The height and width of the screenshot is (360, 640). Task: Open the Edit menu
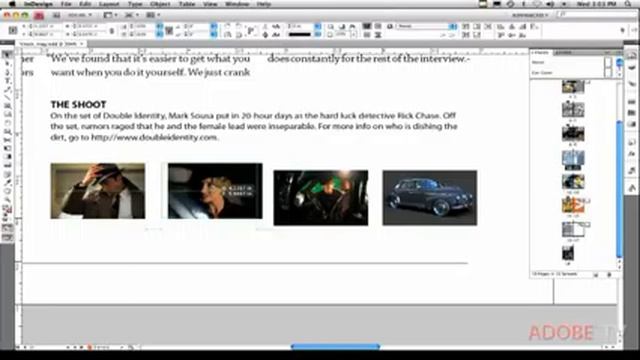click(85, 4)
